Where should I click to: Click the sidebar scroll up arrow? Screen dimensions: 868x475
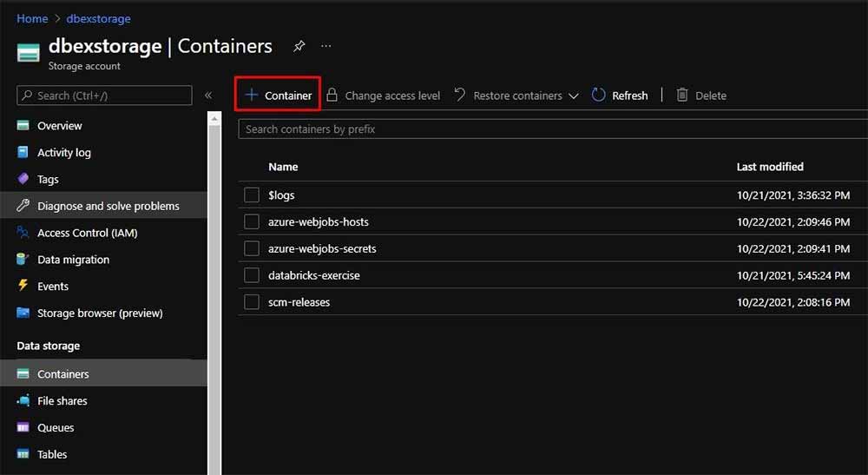pos(214,118)
